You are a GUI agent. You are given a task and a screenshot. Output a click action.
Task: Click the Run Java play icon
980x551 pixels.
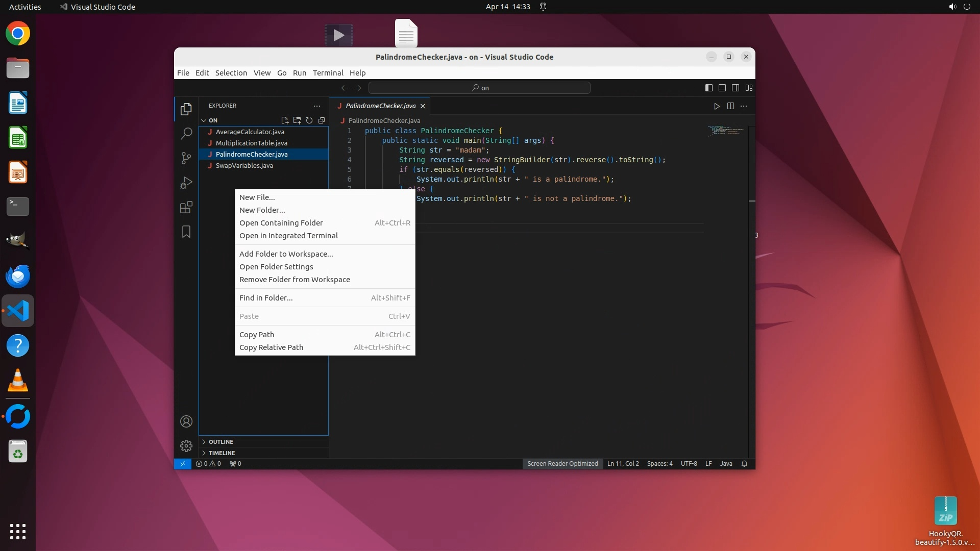coord(717,106)
